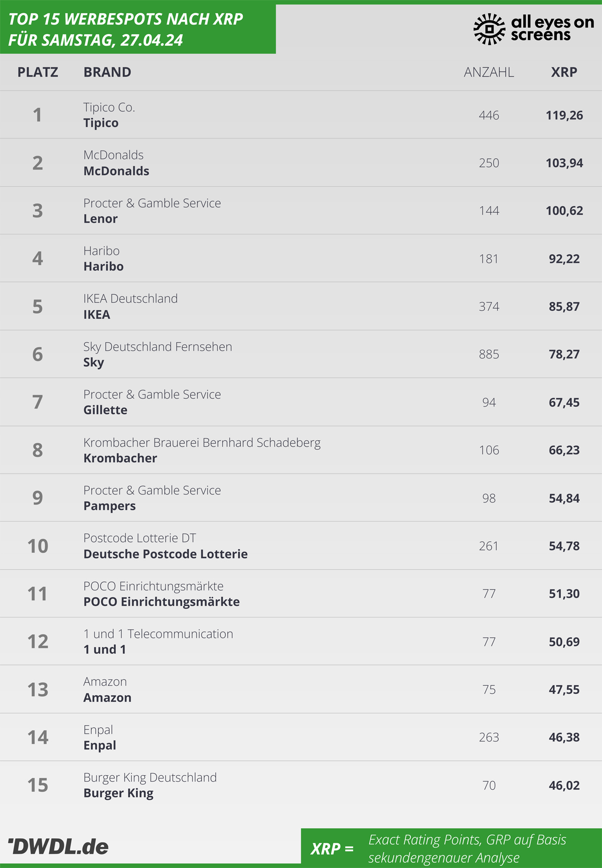Click the ANZAHL column header
The image size is (602, 868).
[489, 72]
